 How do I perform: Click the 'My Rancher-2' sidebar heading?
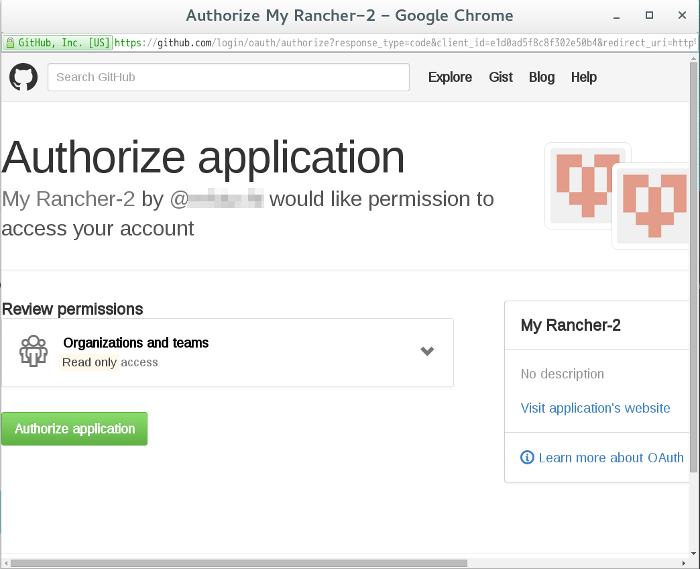pos(571,325)
